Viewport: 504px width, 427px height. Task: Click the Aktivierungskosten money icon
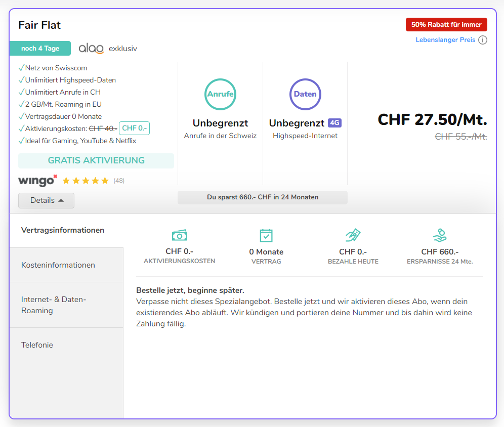(x=179, y=235)
